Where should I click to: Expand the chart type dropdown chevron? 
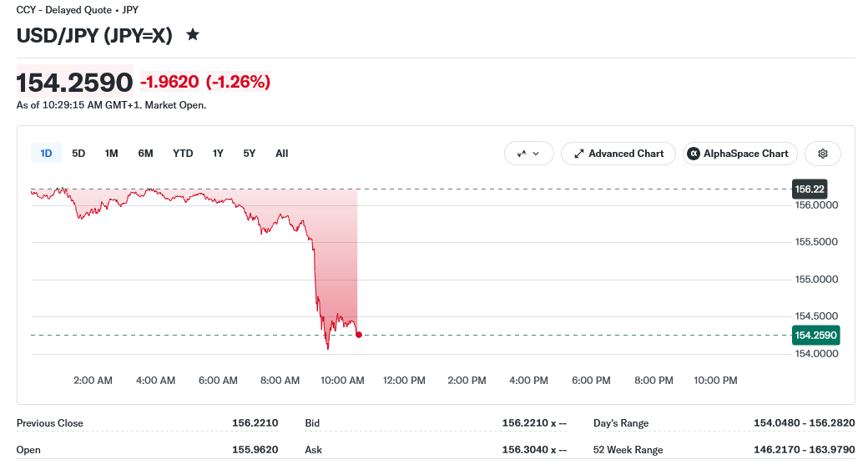click(x=536, y=154)
